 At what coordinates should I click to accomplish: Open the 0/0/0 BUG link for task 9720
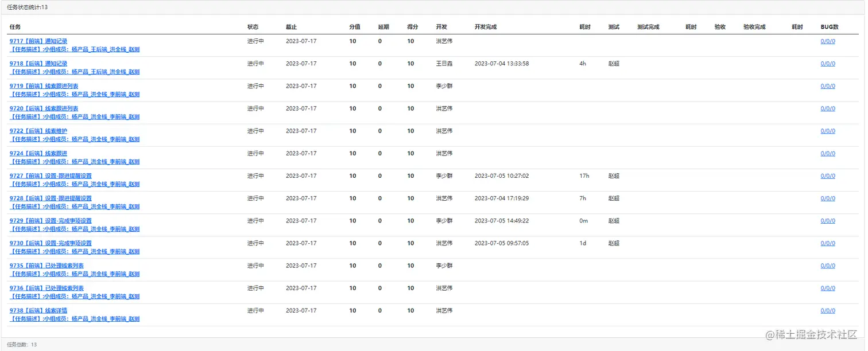(828, 108)
